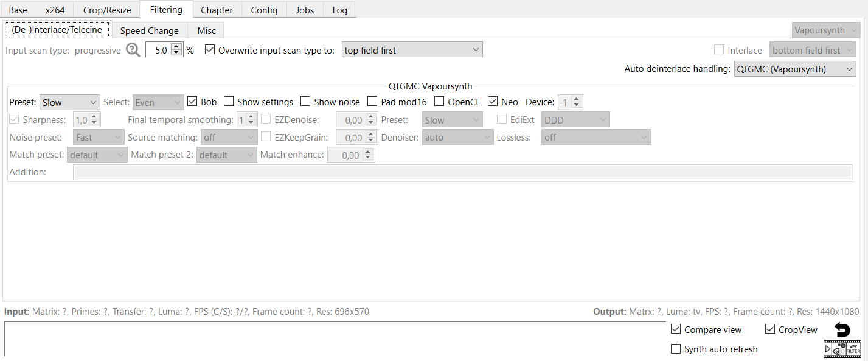Click the black undo arrow icon
The width and height of the screenshot is (868, 361).
842,330
